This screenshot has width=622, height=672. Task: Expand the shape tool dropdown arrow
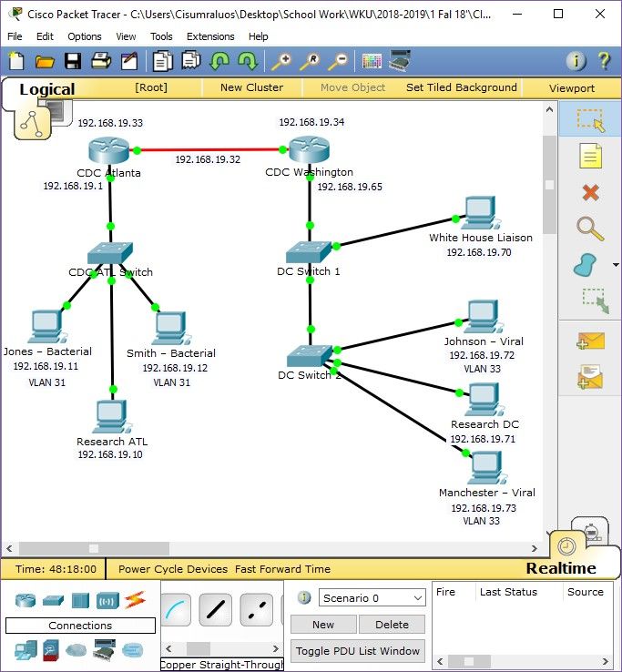pyautogui.click(x=616, y=265)
